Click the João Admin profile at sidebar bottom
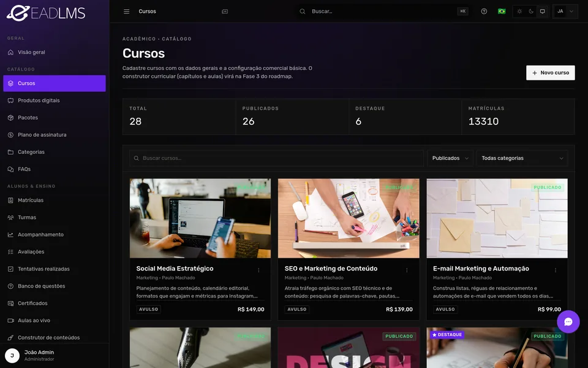Viewport: 588px width, 368px height. pyautogui.click(x=55, y=356)
